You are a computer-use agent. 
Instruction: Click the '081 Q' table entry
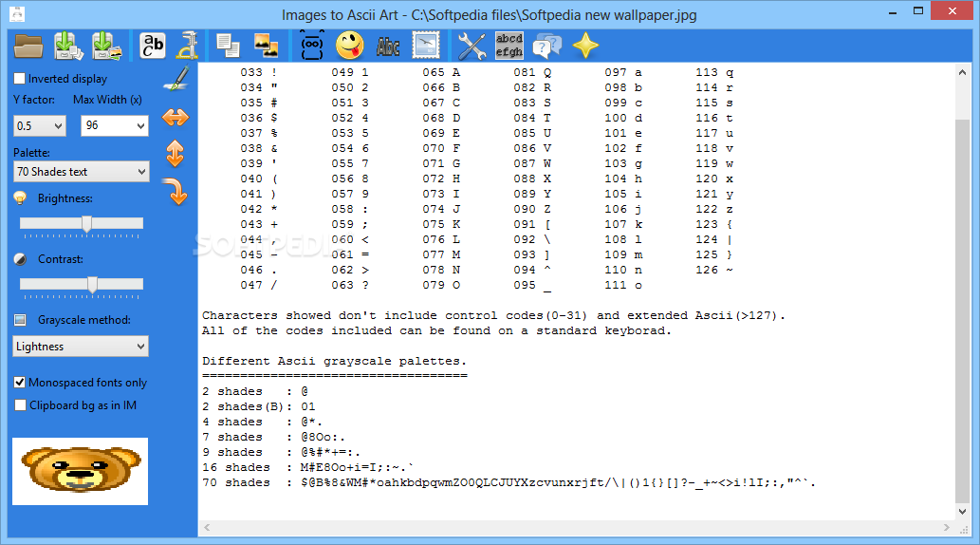[x=532, y=72]
